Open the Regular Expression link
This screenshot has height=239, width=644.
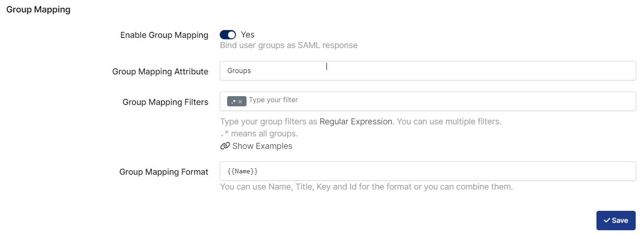(x=355, y=122)
